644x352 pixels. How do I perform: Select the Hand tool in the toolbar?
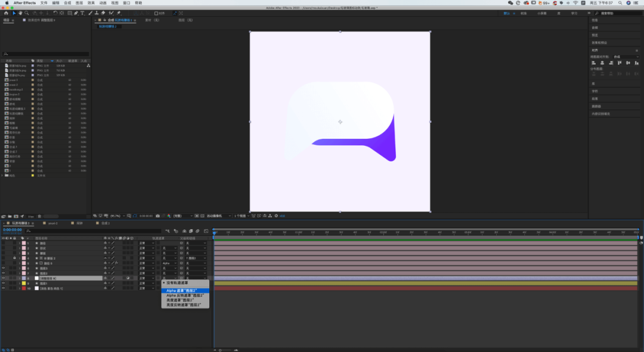click(x=20, y=13)
